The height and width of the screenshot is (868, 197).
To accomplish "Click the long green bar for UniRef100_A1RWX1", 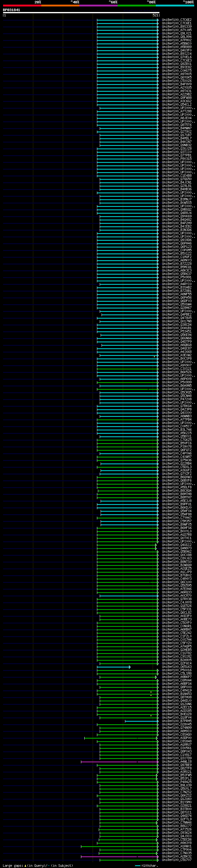I will (x=119, y=846).
